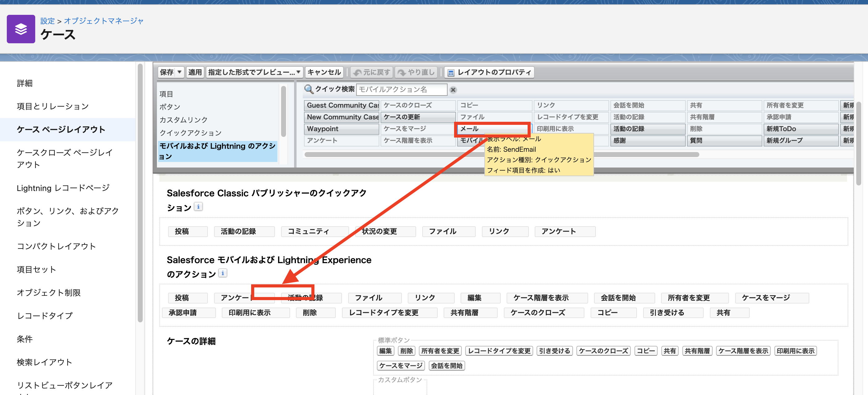Click the info icon beside Lightning Experience actions
This screenshot has width=868, height=395.
tap(223, 273)
